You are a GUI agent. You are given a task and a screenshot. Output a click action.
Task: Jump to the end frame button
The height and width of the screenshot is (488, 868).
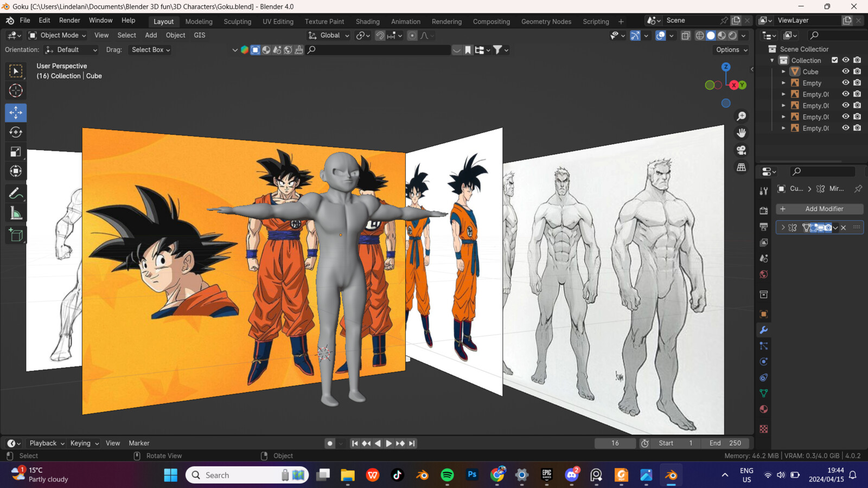pyautogui.click(x=412, y=444)
